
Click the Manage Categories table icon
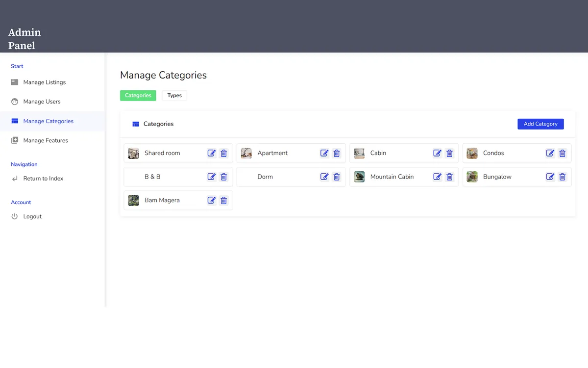15,121
